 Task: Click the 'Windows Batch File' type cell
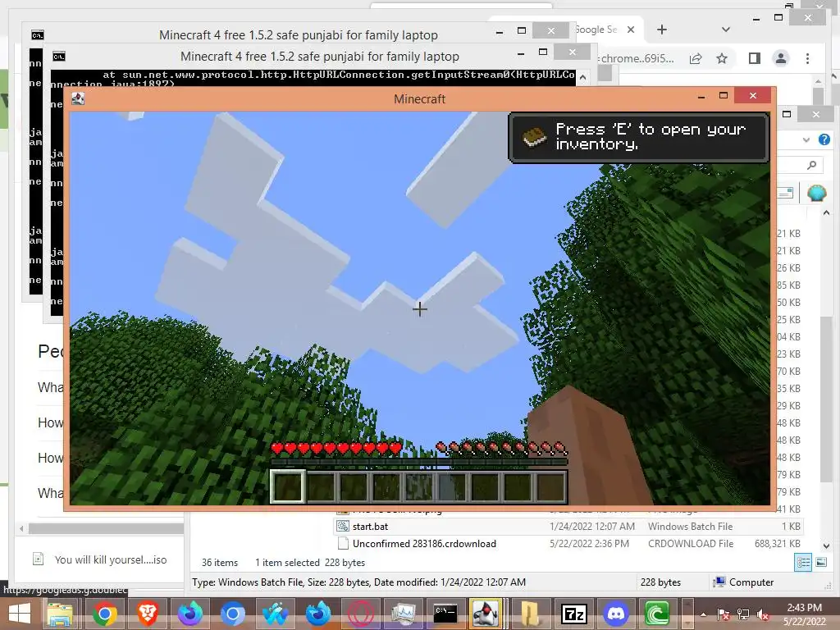point(690,527)
